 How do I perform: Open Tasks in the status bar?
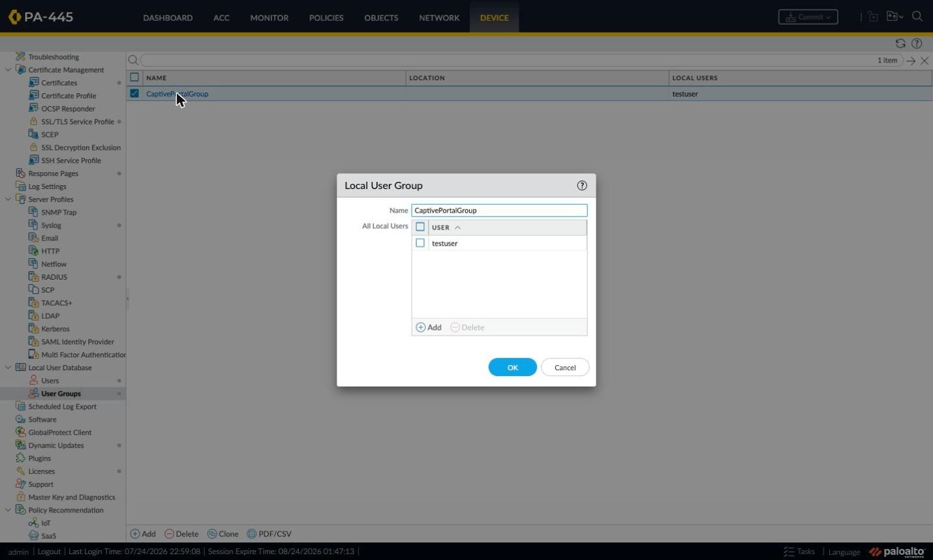tap(799, 552)
